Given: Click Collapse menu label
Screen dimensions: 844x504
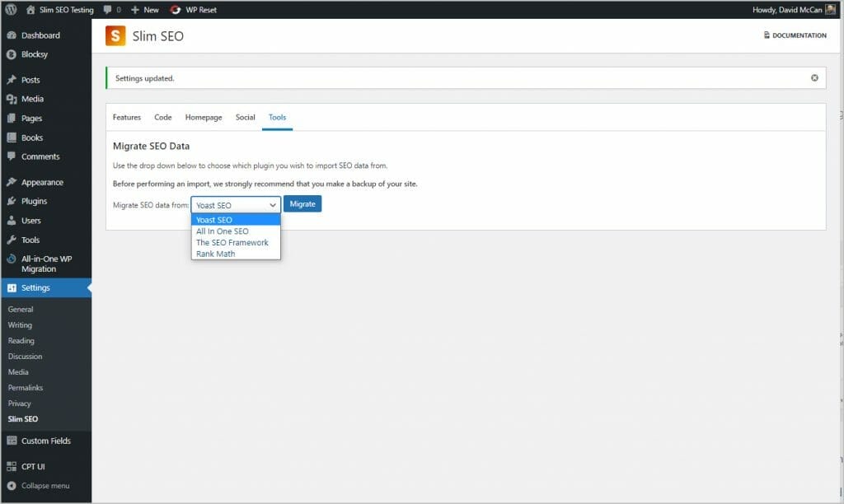Looking at the screenshot, I should click(x=45, y=486).
